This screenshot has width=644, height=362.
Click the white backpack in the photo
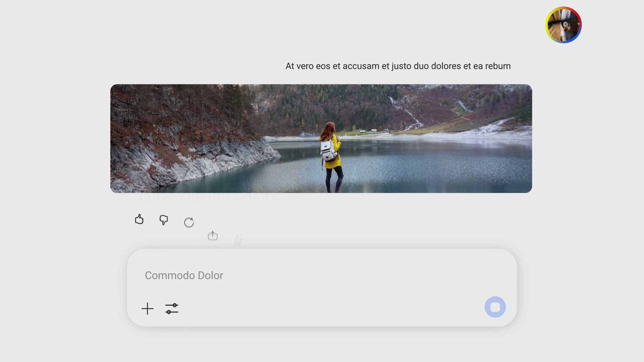pos(328,150)
